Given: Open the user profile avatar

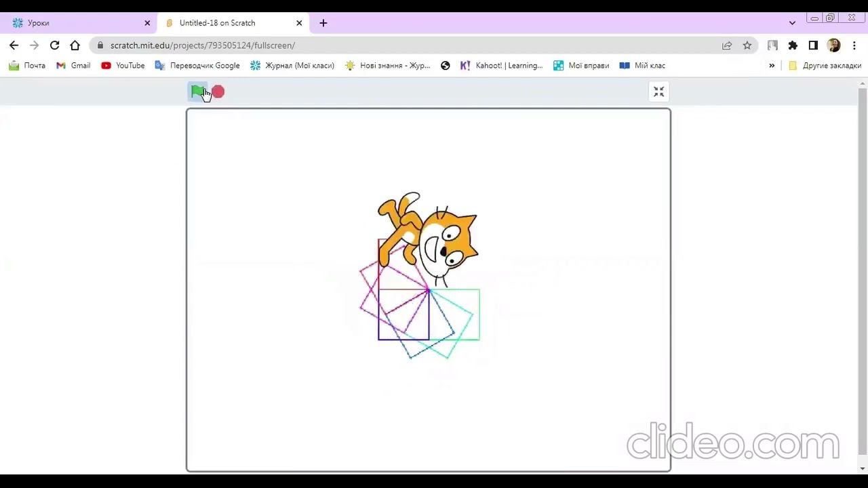Looking at the screenshot, I should 833,45.
